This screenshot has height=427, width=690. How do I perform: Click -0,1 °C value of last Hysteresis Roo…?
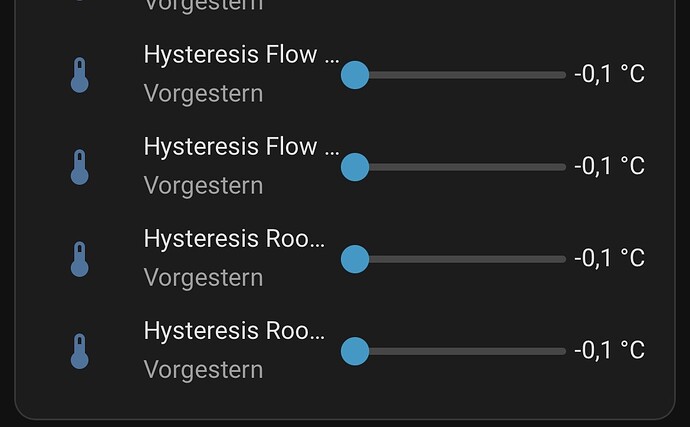point(609,351)
